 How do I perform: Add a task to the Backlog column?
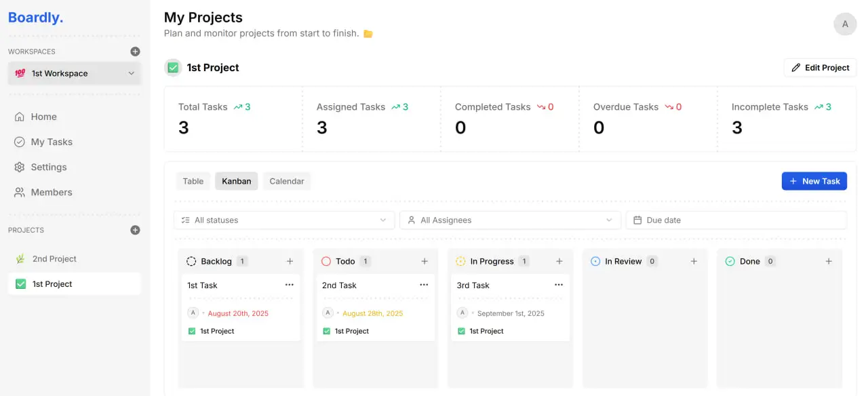point(290,261)
